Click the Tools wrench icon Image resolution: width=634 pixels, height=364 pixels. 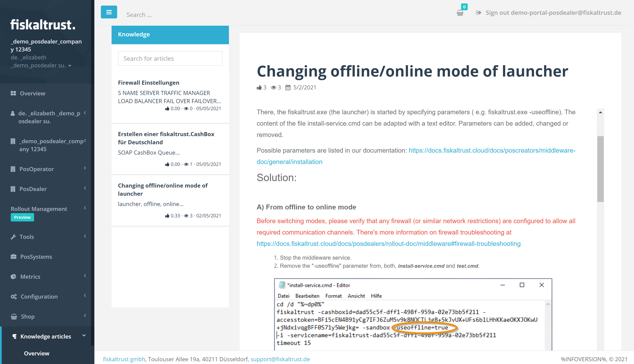13,237
